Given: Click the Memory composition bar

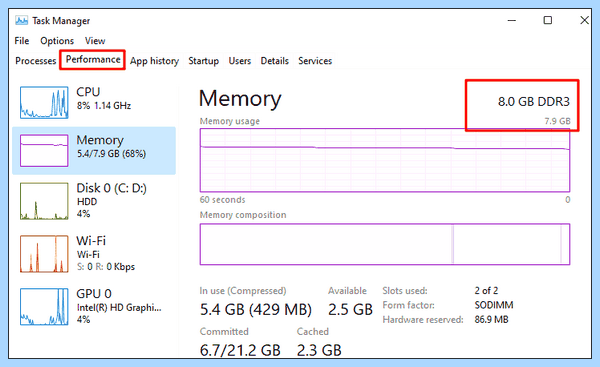Looking at the screenshot, I should point(385,244).
